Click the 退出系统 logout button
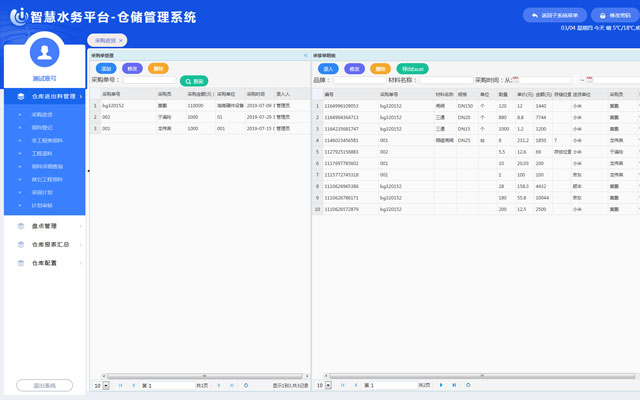 point(44,385)
